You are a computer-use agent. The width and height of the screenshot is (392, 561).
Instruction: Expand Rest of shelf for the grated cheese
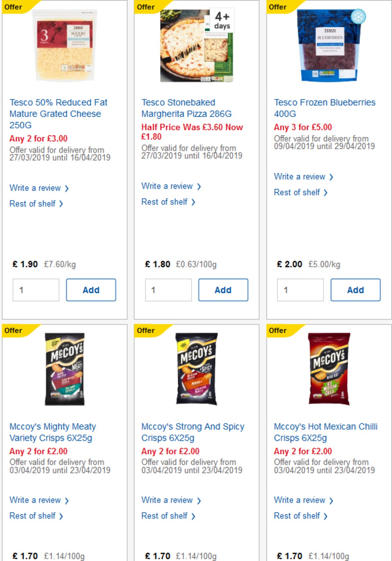tap(33, 204)
